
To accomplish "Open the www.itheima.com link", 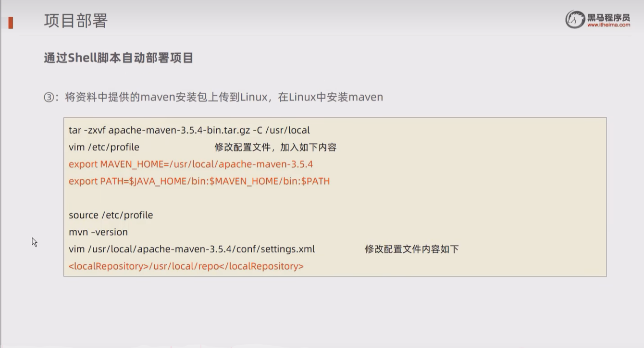I will pos(608,25).
